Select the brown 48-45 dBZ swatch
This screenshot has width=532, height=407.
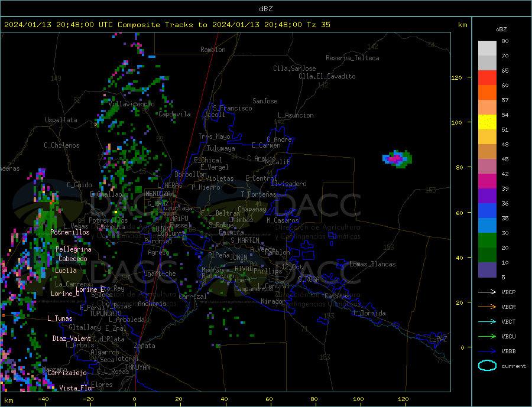(487, 152)
